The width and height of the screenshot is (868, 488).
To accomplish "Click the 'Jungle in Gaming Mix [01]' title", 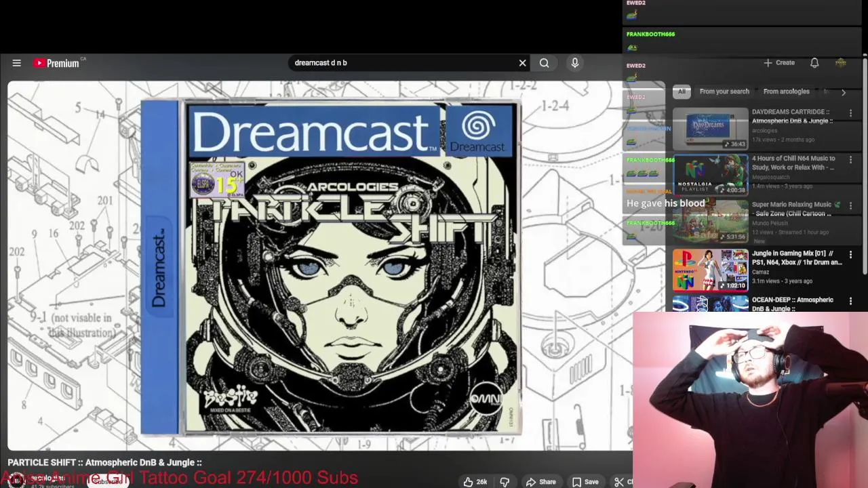I will 796,258.
